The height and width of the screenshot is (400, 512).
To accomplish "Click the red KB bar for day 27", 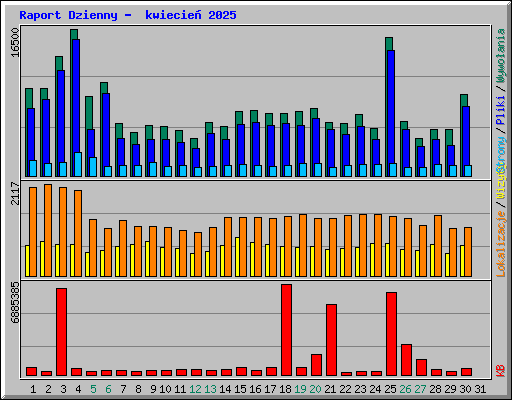I will pos(421,367).
